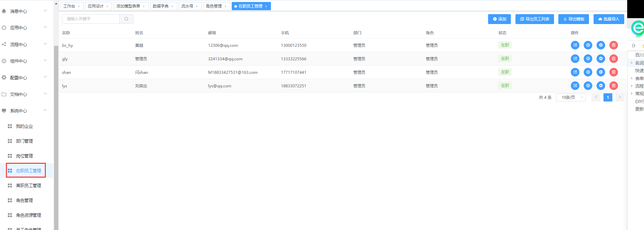The height and width of the screenshot is (230, 644).
Task: Click 部门管理 grid icon in sidebar
Action: [10, 141]
